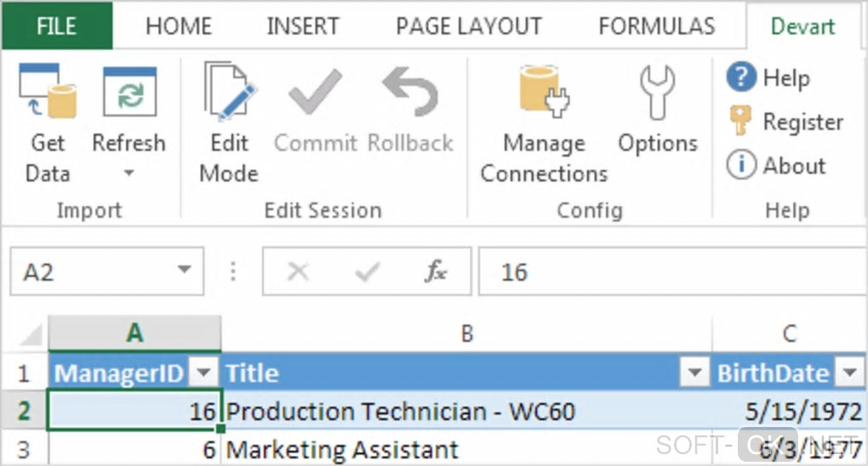Open the BirthDate column filter dropdown

click(849, 372)
